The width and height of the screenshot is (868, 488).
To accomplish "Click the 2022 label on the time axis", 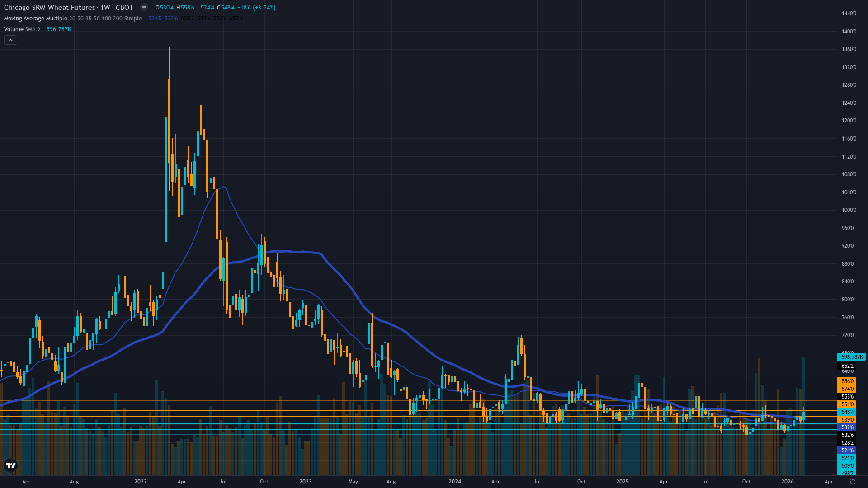I will click(141, 482).
